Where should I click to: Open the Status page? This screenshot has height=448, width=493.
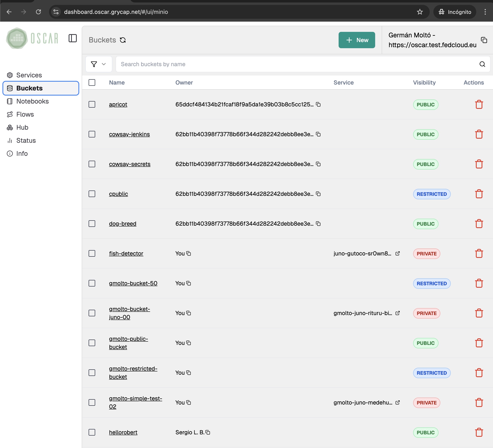pos(26,140)
